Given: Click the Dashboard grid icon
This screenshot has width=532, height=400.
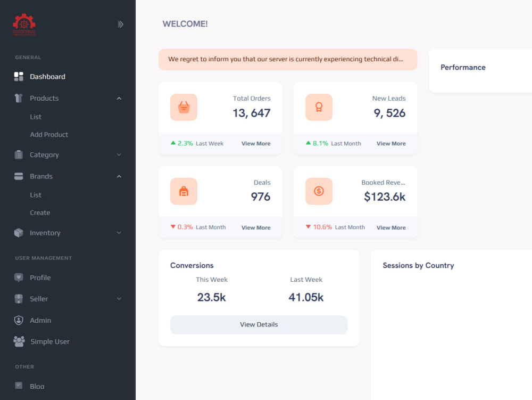Looking at the screenshot, I should tap(19, 76).
